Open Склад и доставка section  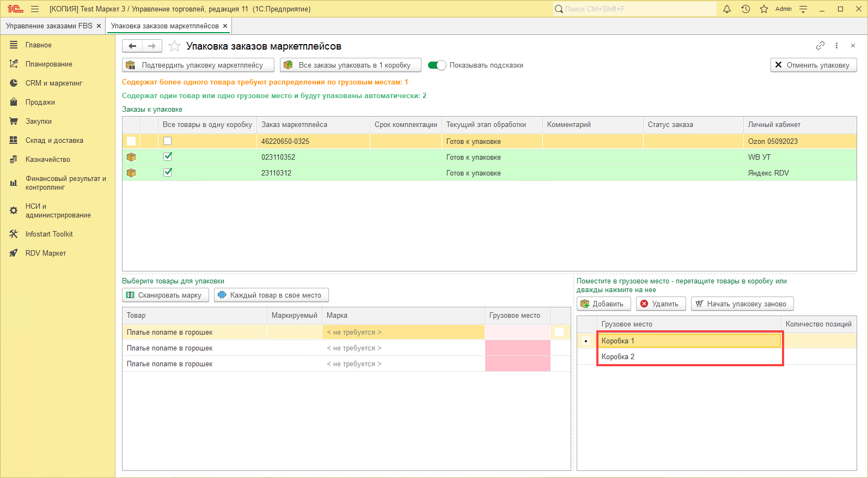tap(54, 140)
